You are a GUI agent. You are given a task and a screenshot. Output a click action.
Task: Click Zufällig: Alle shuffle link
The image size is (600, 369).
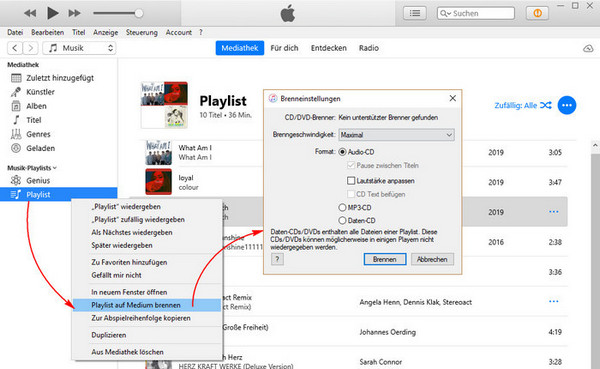pos(523,105)
